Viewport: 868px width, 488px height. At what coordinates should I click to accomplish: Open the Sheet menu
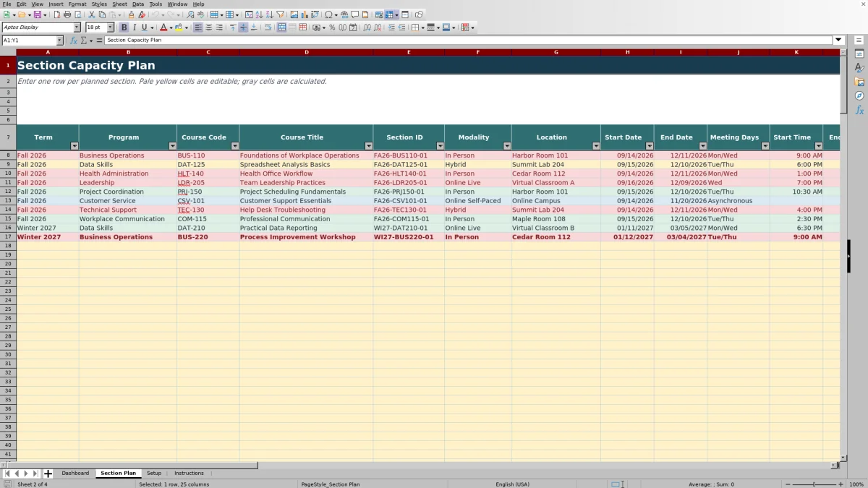119,4
